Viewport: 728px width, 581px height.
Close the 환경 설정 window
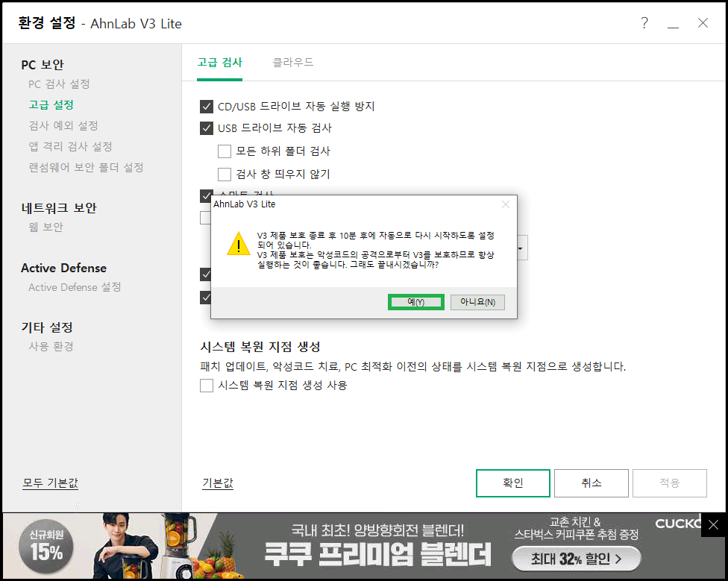703,22
